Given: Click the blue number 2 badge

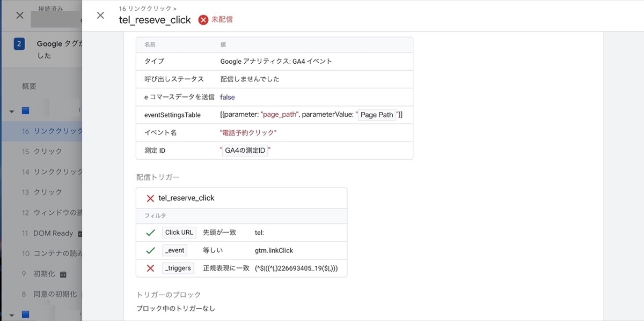Looking at the screenshot, I should click(x=19, y=44).
